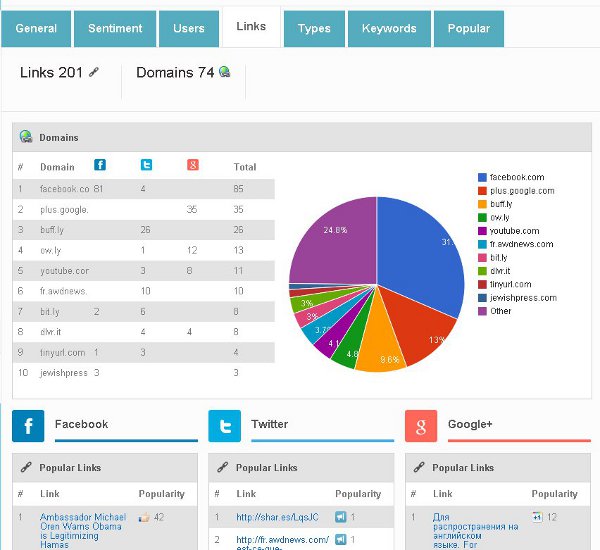Click the Other legend swatch

[x=482, y=311]
